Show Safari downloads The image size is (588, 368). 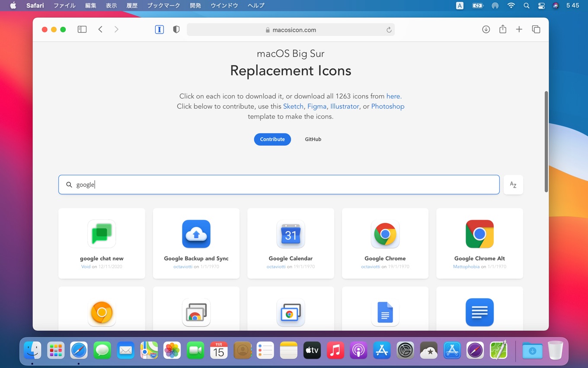pyautogui.click(x=486, y=29)
